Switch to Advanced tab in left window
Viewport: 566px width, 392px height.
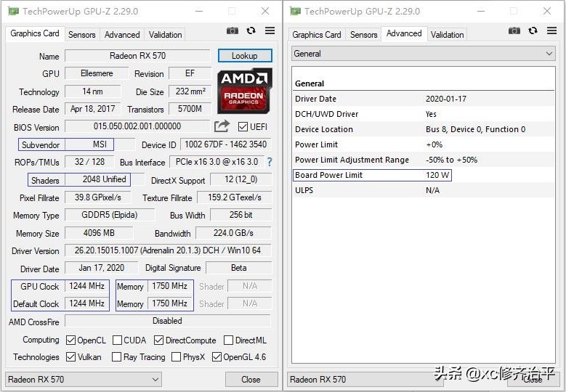(122, 35)
